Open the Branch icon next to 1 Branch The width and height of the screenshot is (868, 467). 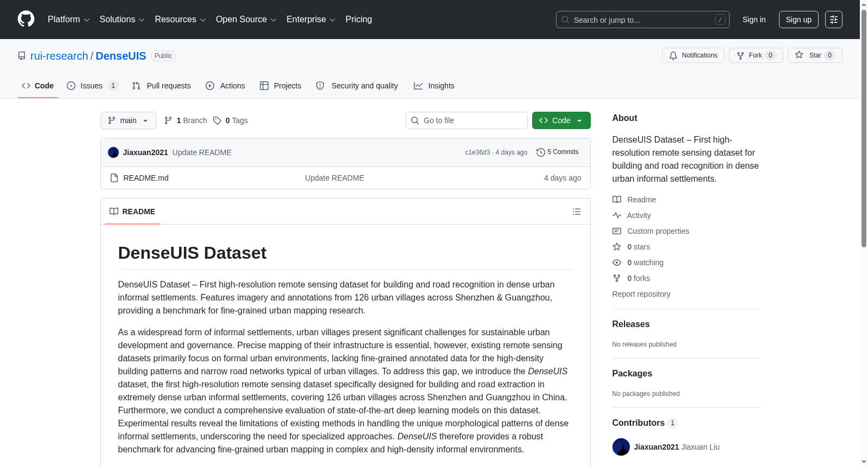168,120
